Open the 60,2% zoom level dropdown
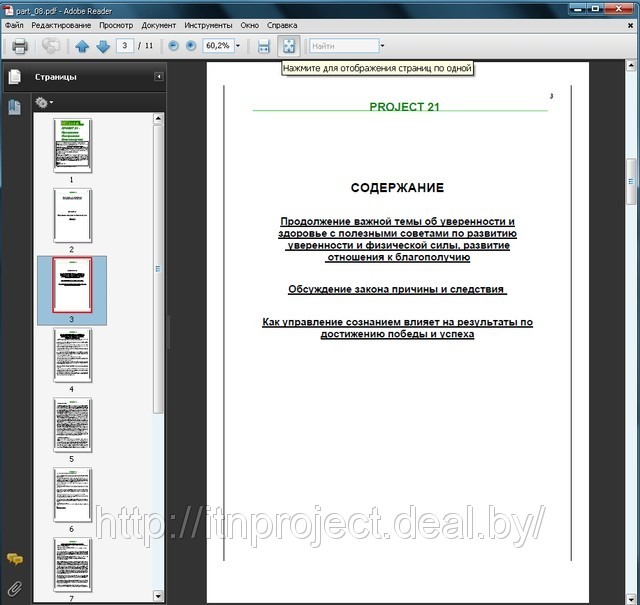 [x=238, y=46]
